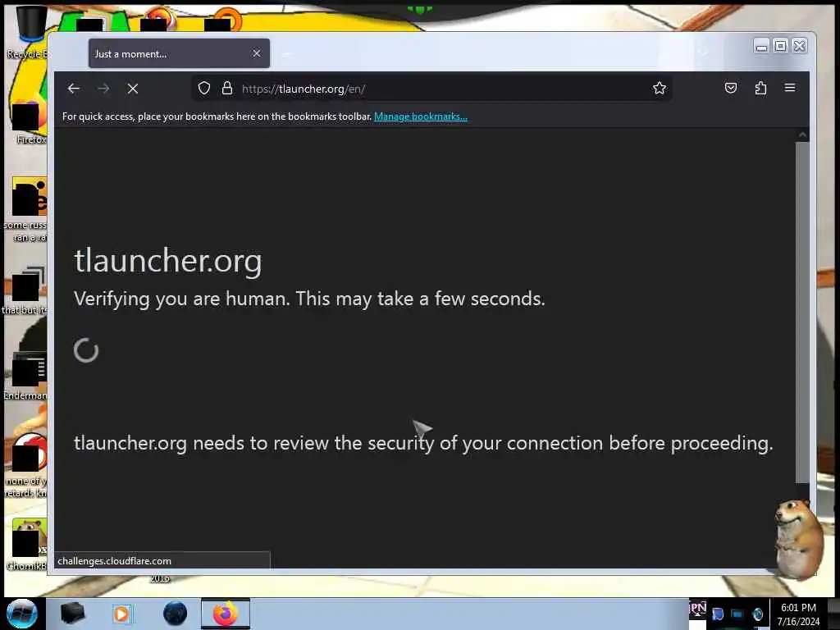Open the dark globe taskbar icon
Image resolution: width=840 pixels, height=630 pixels.
(175, 614)
